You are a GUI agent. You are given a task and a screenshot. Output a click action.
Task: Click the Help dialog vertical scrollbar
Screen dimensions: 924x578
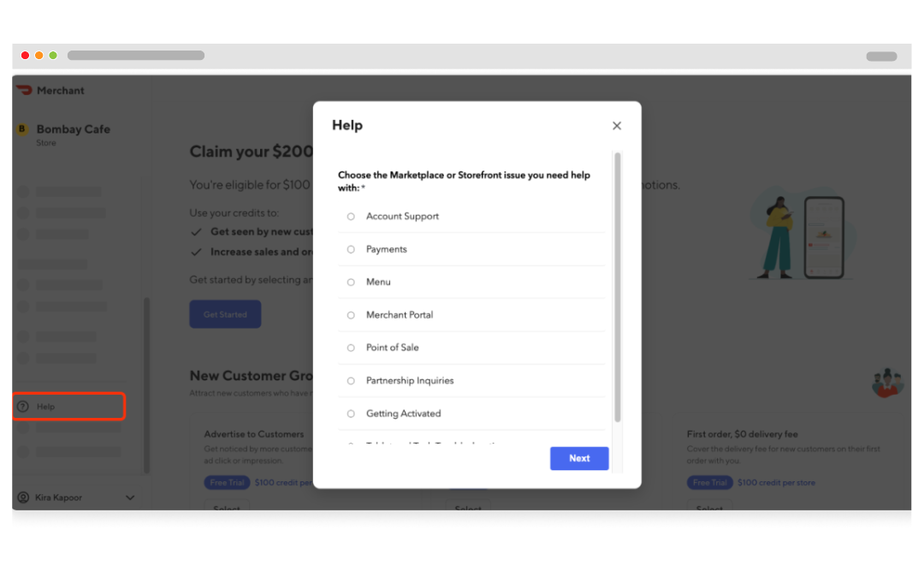(618, 287)
